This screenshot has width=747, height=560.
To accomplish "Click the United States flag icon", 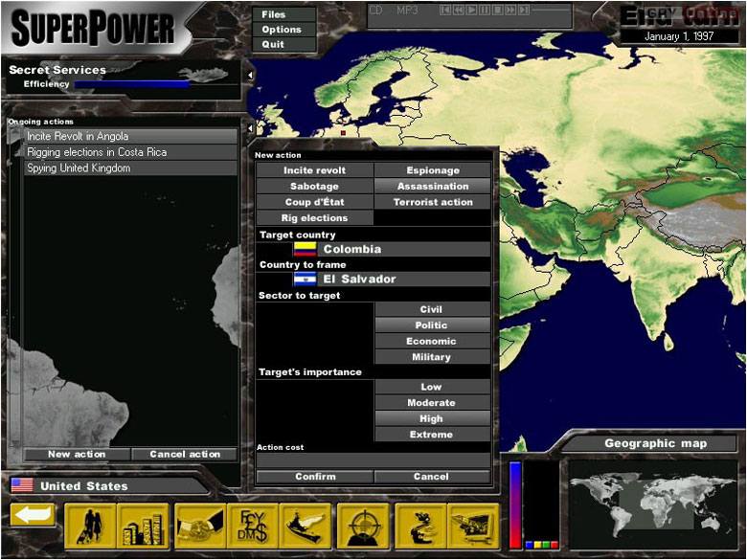I will [x=22, y=485].
